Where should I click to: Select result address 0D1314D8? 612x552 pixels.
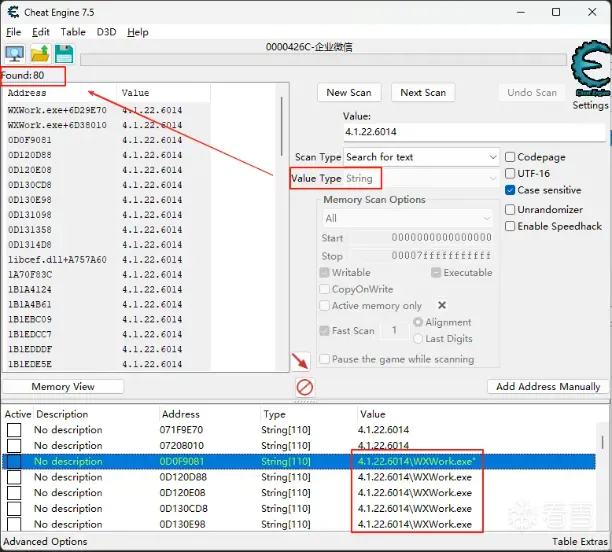point(105,245)
